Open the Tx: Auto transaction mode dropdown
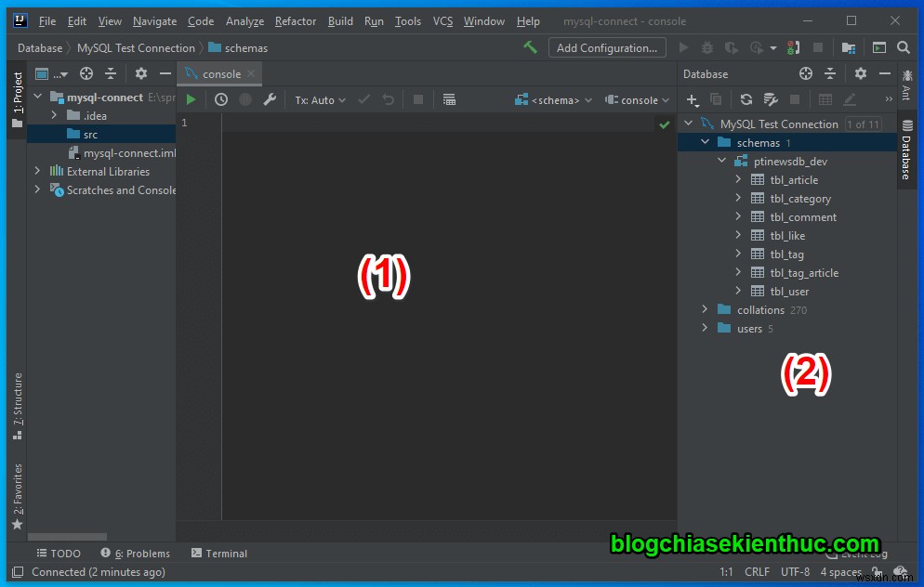 click(x=320, y=100)
